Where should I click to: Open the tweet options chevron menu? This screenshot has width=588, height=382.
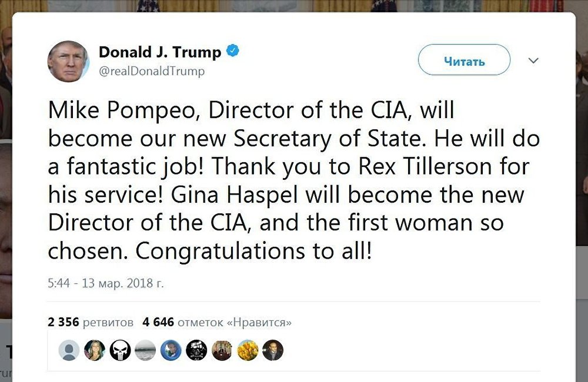[533, 61]
